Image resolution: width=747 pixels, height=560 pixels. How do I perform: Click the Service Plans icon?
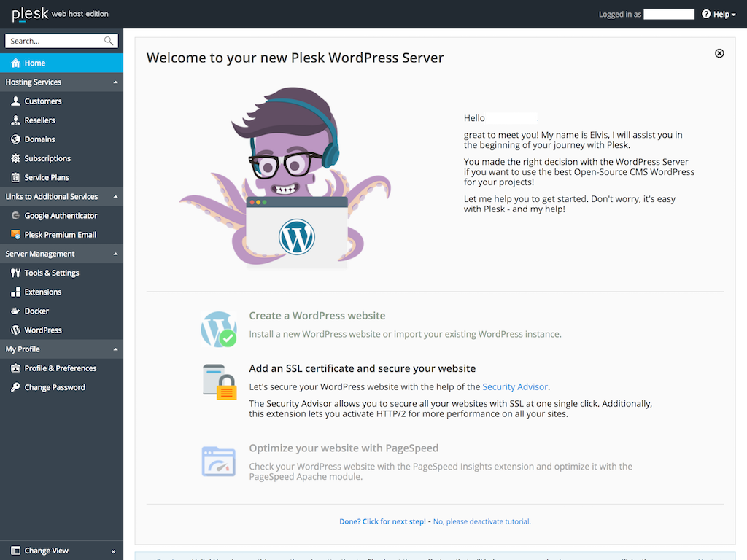pos(16,177)
